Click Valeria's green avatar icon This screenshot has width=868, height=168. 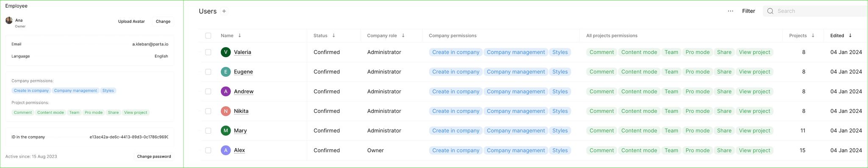(x=225, y=52)
